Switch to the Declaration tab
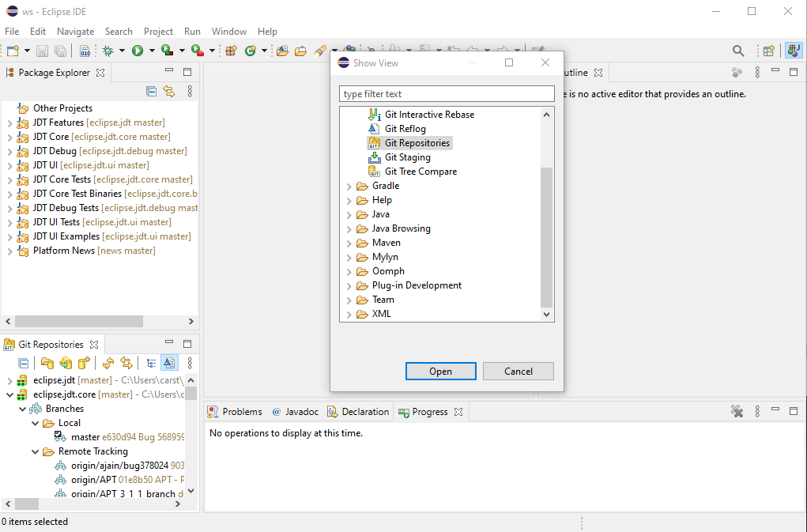 pos(358,412)
